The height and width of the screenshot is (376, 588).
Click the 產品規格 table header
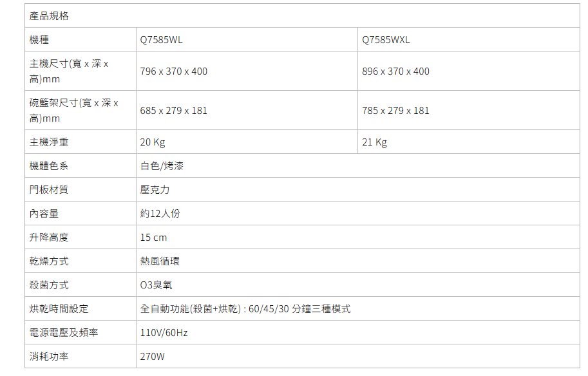tap(50, 16)
